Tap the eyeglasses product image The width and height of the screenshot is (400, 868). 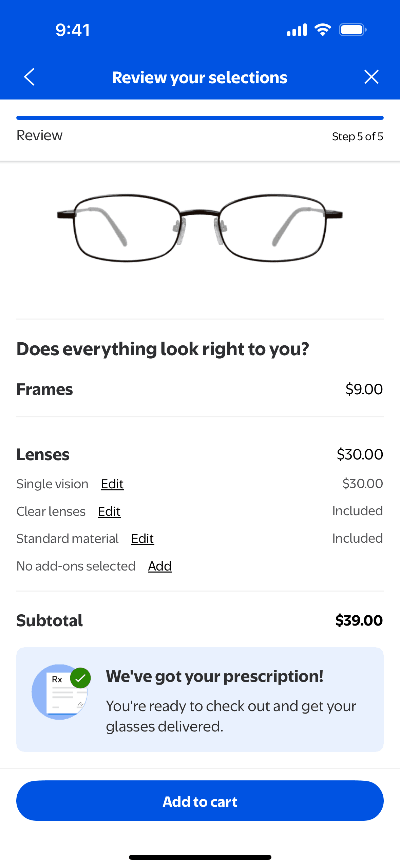tap(200, 228)
